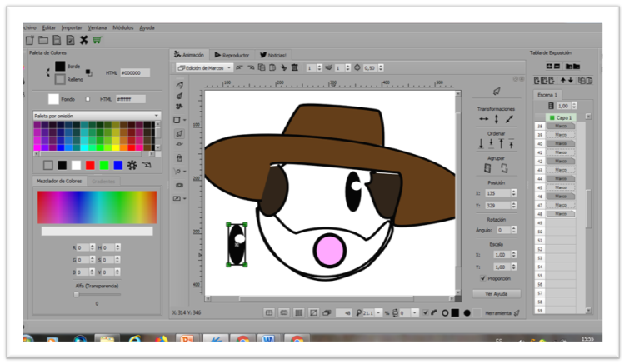Pick the red quick color swatch
This screenshot has width=625, height=364.
point(90,165)
